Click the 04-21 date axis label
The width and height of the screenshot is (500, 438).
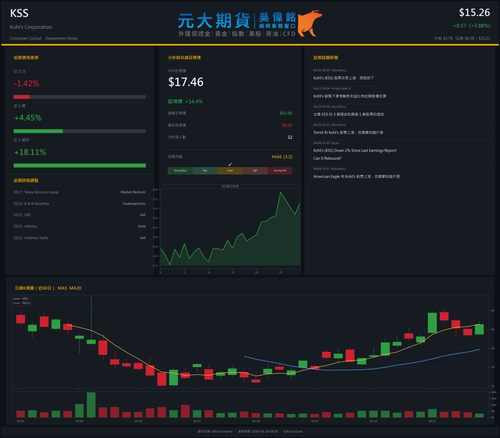pos(432,421)
